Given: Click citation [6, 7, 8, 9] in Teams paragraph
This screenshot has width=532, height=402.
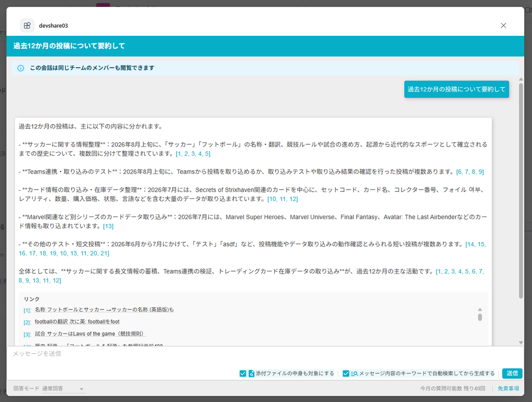Looking at the screenshot, I should pos(470,172).
